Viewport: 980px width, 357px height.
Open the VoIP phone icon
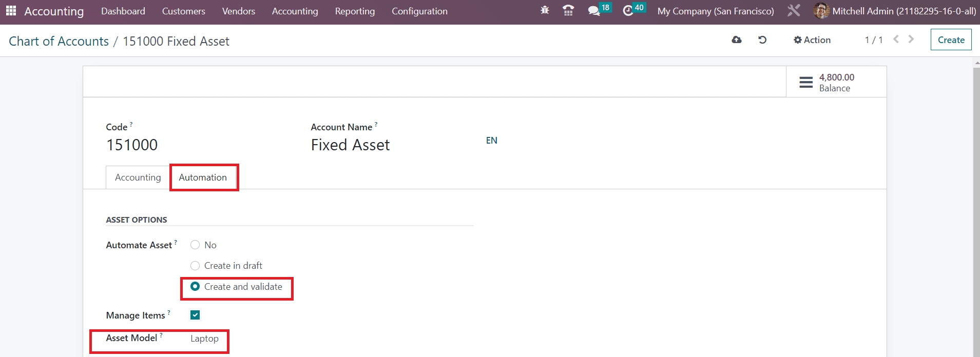pyautogui.click(x=568, y=11)
